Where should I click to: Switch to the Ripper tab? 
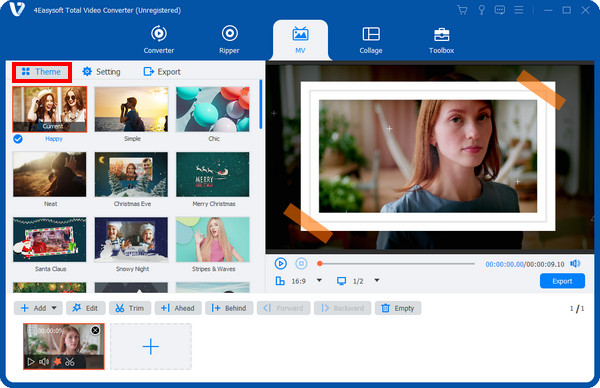pos(229,39)
